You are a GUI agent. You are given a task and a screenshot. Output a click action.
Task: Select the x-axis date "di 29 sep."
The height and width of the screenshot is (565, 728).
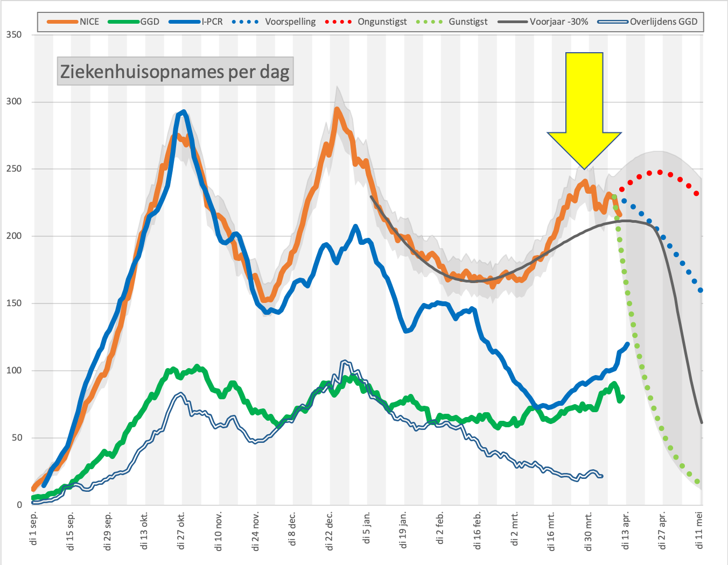point(108,531)
